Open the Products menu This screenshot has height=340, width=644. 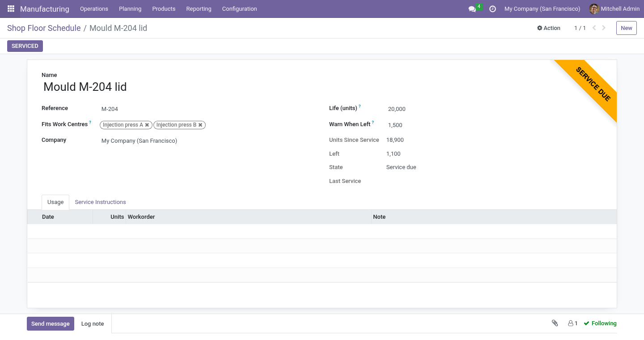point(164,9)
